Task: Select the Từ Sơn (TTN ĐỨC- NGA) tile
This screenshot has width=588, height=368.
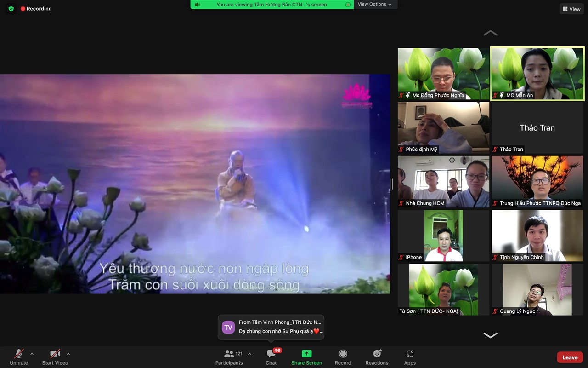Action: click(x=444, y=289)
